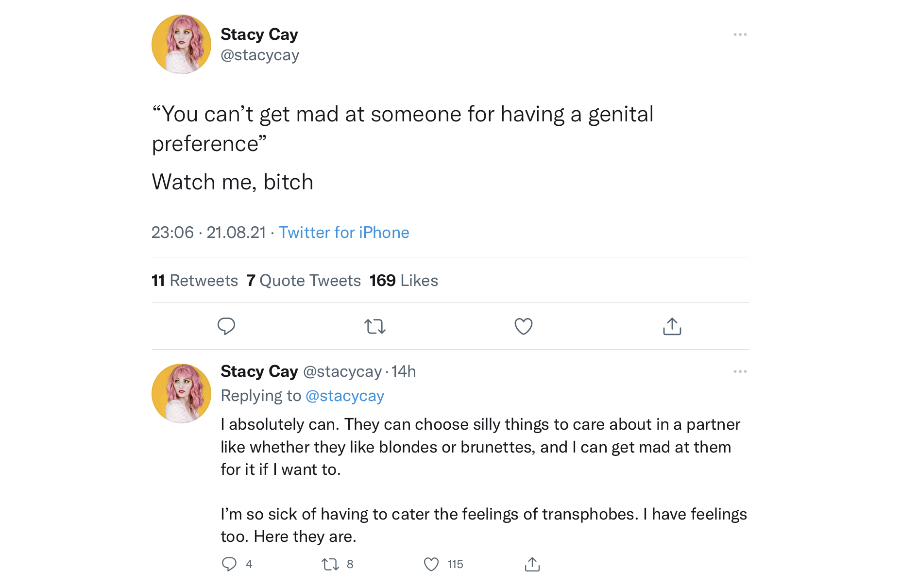Click the Stacy Cay display name on main tweet
The image size is (901, 588).
(x=259, y=34)
